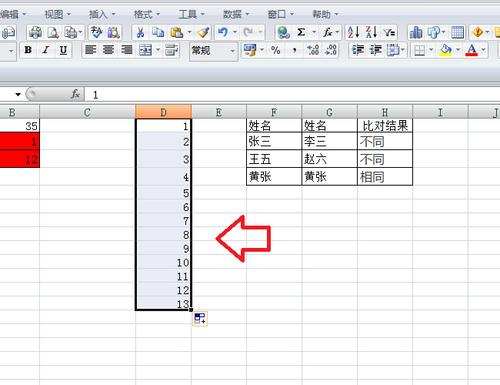The width and height of the screenshot is (500, 385).
Task: Center align cell text
Action: click(x=108, y=50)
